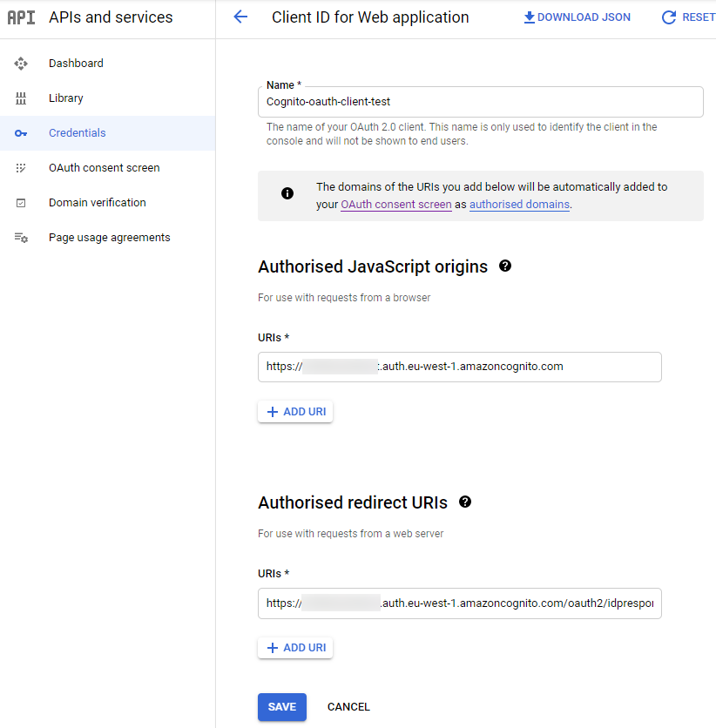Click the Library sidebar icon
Screen dimensions: 716x728
tap(21, 98)
